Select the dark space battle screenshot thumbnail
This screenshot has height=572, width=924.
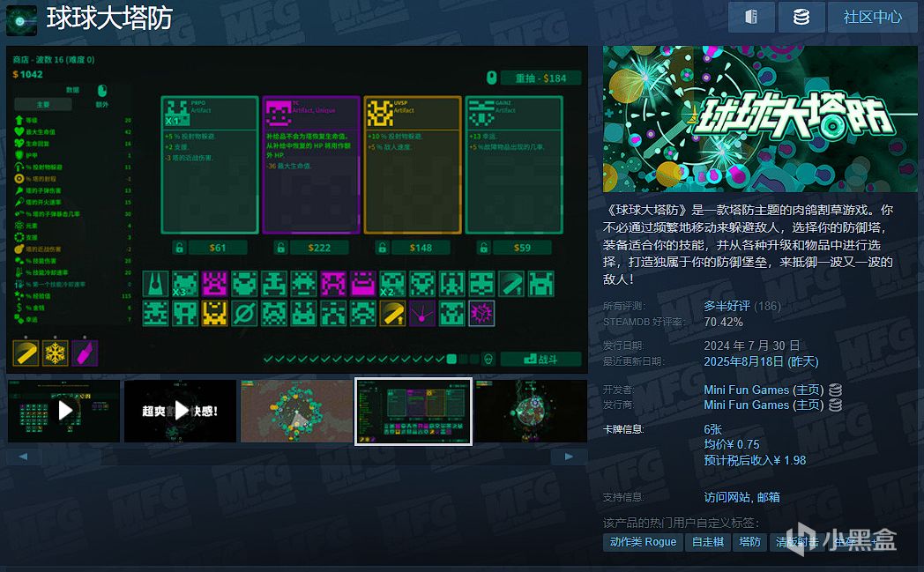pyautogui.click(x=531, y=411)
